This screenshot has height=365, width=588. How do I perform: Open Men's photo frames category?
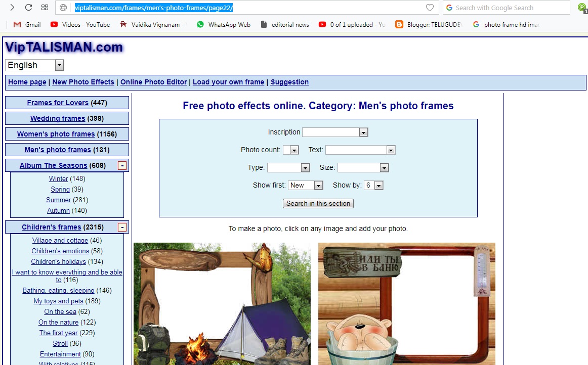(x=58, y=150)
